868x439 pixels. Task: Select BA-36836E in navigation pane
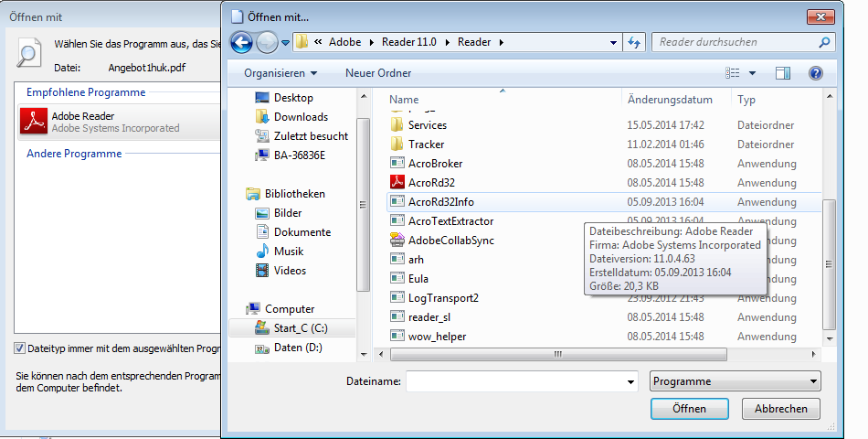pyautogui.click(x=290, y=155)
